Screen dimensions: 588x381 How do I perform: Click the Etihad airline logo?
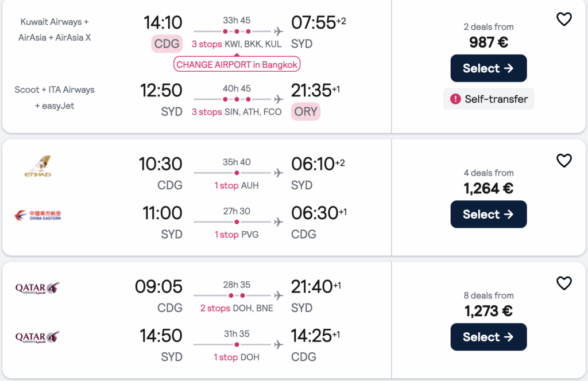[x=38, y=166]
